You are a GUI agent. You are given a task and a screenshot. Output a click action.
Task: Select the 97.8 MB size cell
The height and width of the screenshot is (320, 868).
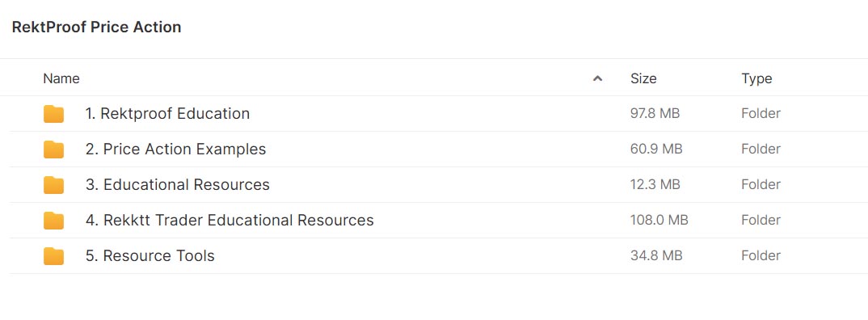(655, 113)
